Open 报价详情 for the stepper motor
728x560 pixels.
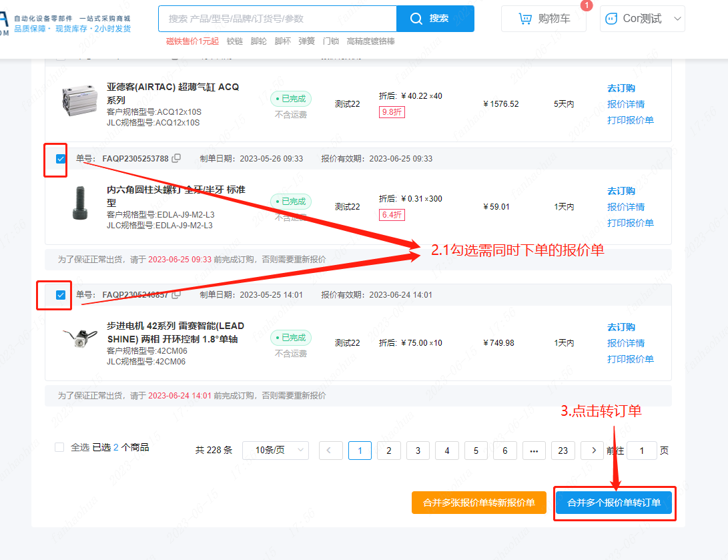(625, 343)
